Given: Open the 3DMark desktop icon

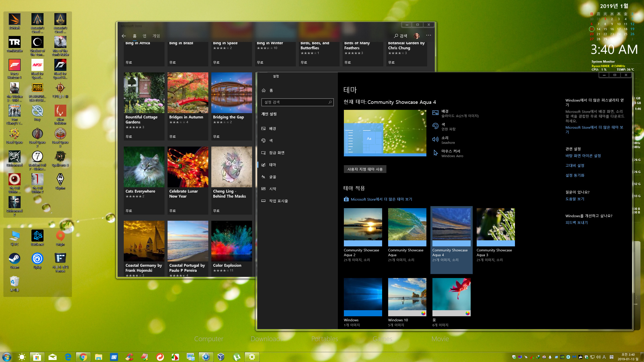Looking at the screenshot, I should pyautogui.click(x=15, y=21).
